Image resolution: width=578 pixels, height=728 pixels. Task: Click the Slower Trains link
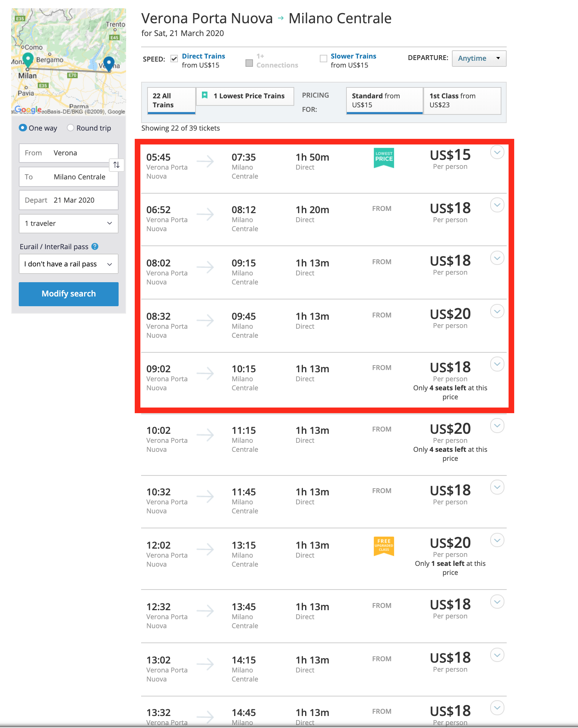coord(353,56)
